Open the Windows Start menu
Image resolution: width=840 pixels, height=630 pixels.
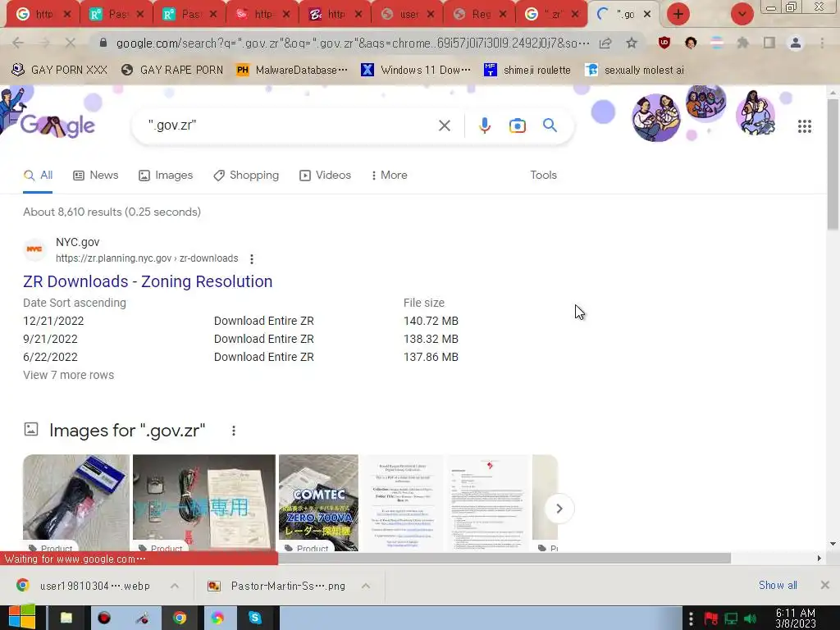(21, 618)
